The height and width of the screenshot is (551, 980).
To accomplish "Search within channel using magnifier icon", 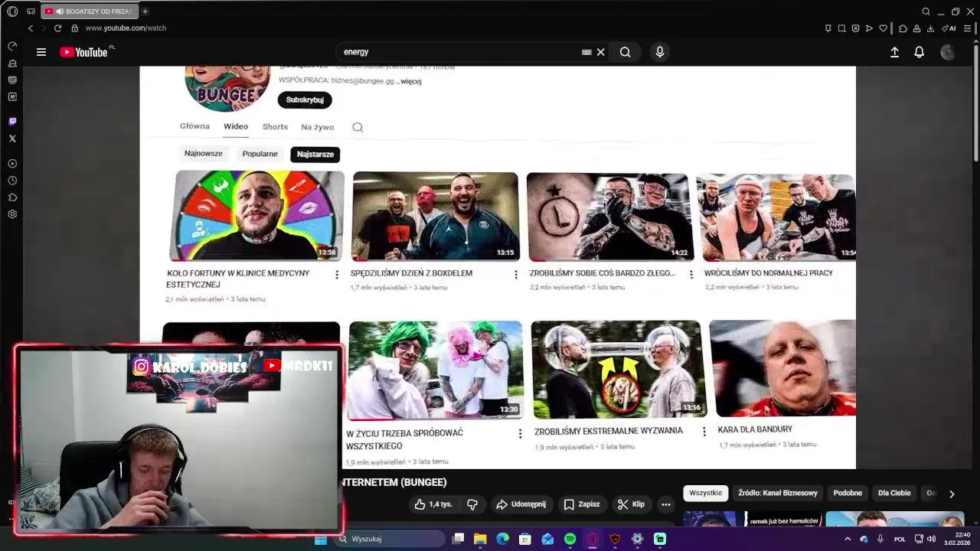I will click(x=358, y=127).
